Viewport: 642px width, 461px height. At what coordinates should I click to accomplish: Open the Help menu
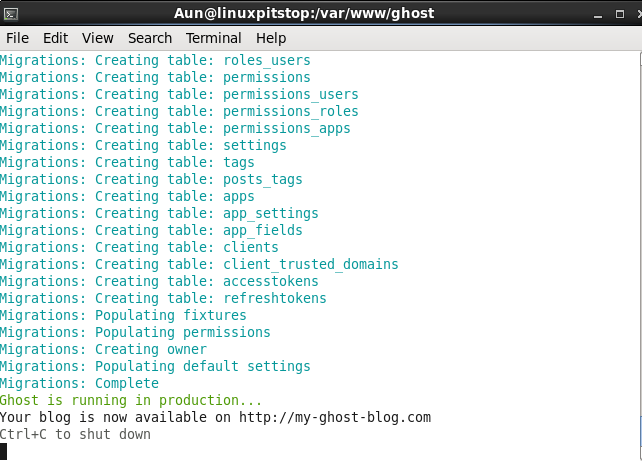(271, 38)
